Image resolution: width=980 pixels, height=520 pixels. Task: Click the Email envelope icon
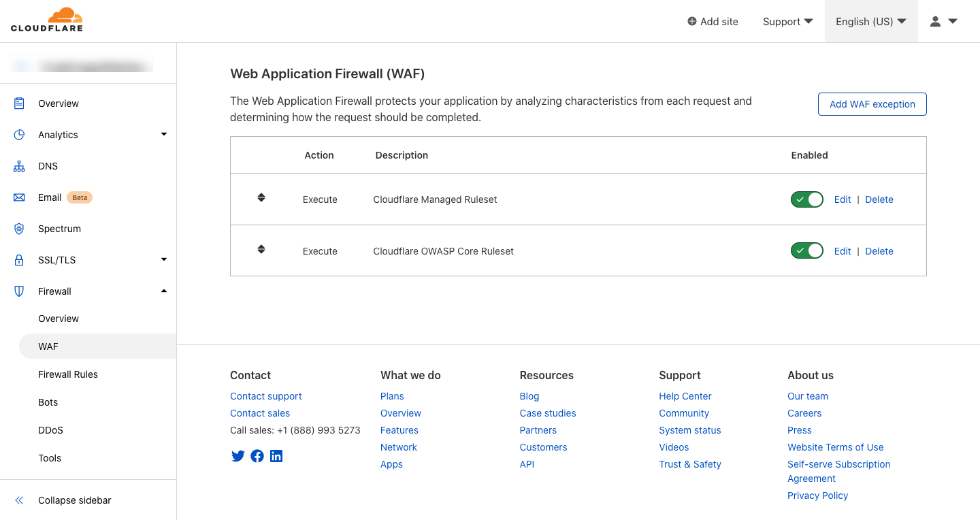[19, 197]
